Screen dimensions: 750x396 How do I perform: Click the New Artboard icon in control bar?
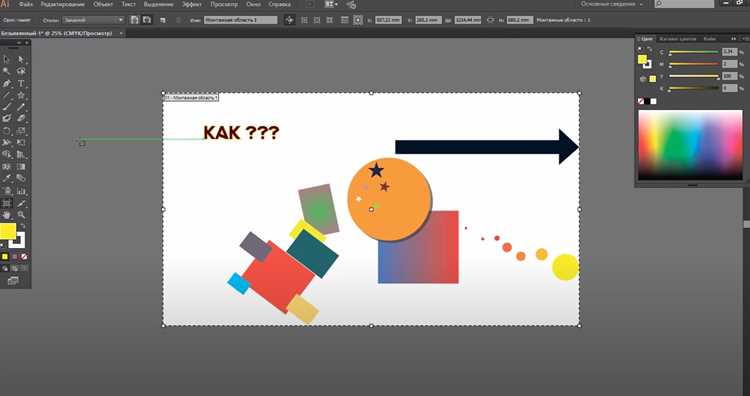pos(163,20)
